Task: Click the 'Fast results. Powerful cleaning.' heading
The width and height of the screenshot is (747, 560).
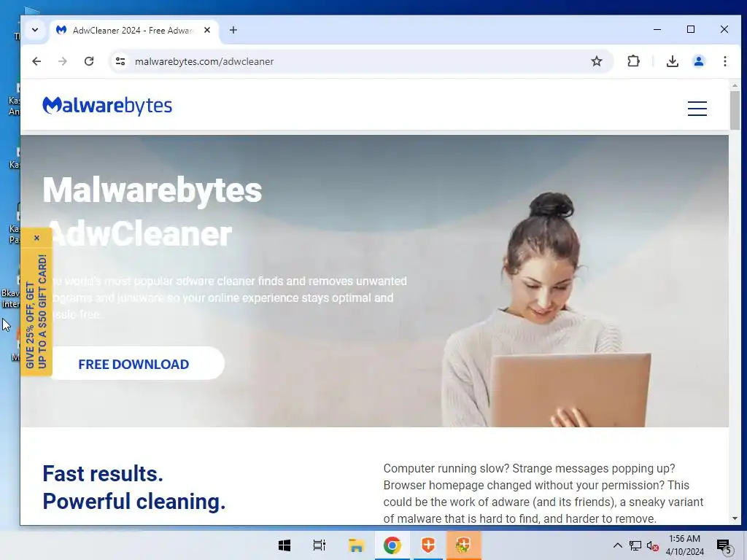Action: pyautogui.click(x=134, y=488)
